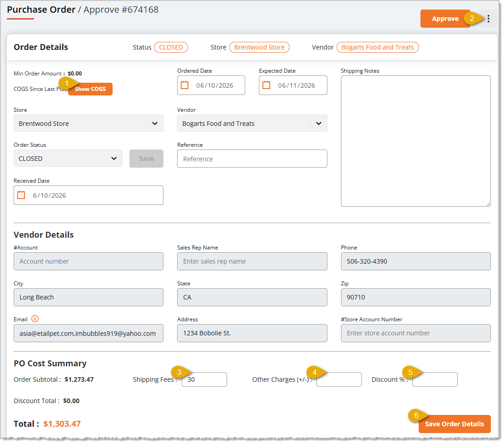Expand the Store dropdown arrow
The width and height of the screenshot is (504, 444).
pyautogui.click(x=155, y=124)
